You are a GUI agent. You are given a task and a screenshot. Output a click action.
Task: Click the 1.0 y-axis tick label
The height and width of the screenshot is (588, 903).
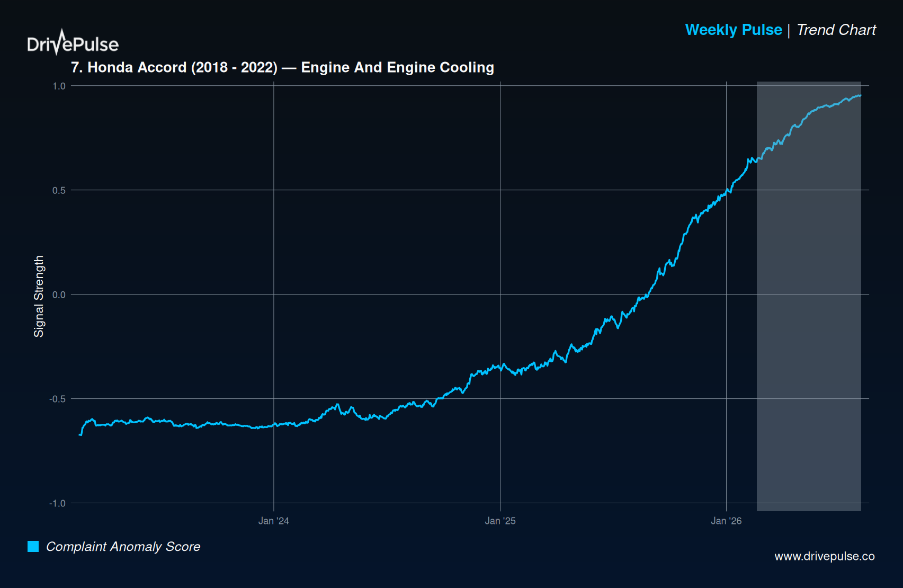pyautogui.click(x=59, y=86)
